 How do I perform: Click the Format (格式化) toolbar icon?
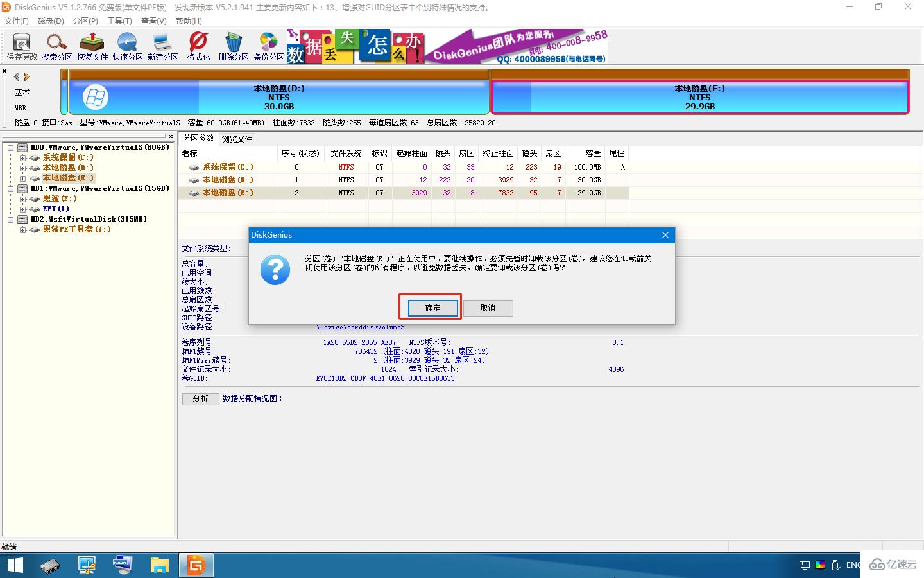click(x=198, y=46)
